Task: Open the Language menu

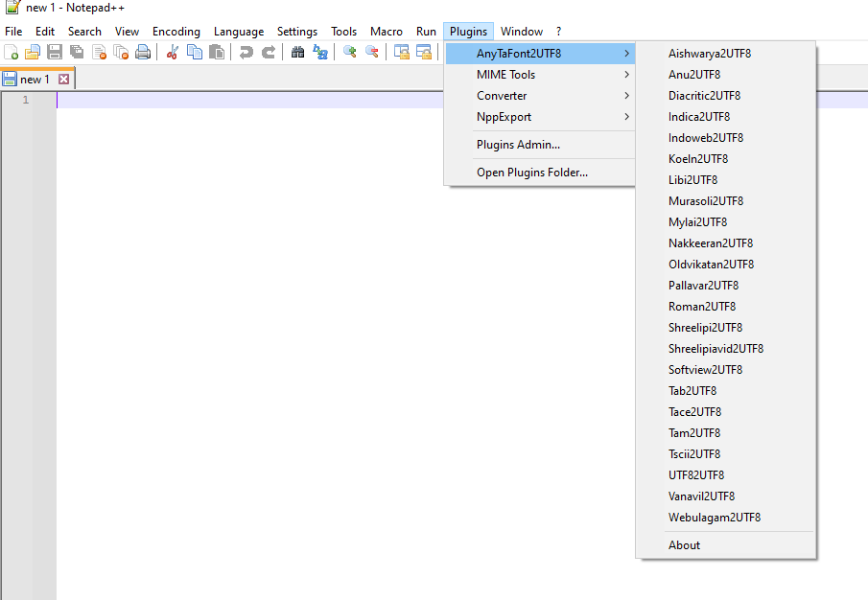Action: coord(239,32)
